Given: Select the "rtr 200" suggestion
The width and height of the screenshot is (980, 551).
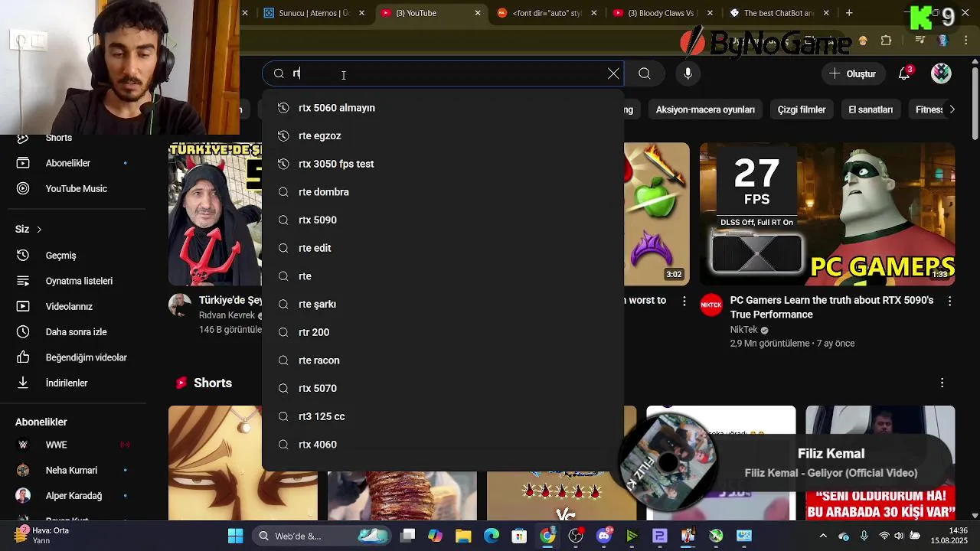Looking at the screenshot, I should pos(443,332).
